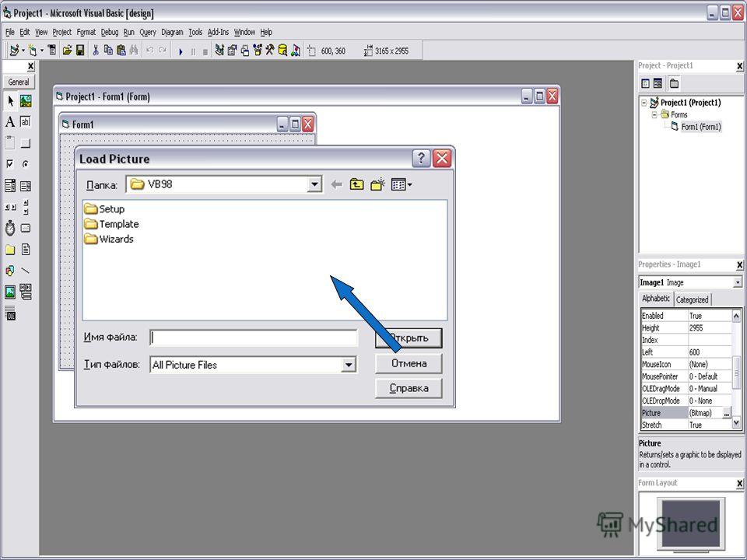Click the Открыть button
The height and width of the screenshot is (560, 747).
click(409, 338)
